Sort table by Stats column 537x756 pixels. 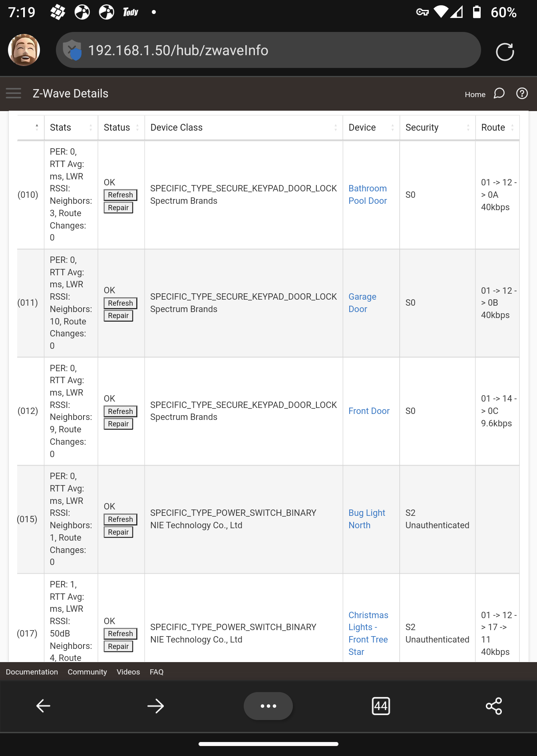click(71, 127)
